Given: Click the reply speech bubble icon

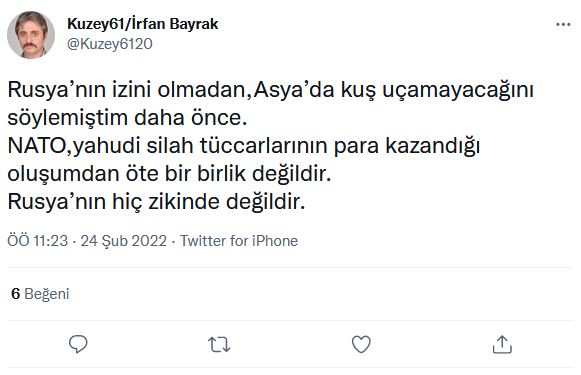Looking at the screenshot, I should click(x=78, y=344).
